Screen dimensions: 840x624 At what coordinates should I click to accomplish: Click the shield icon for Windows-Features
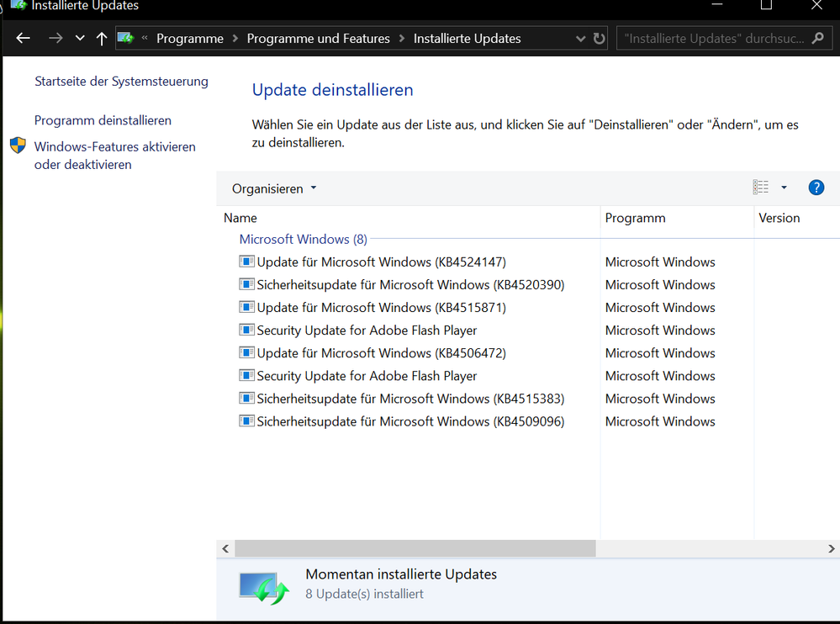click(18, 146)
